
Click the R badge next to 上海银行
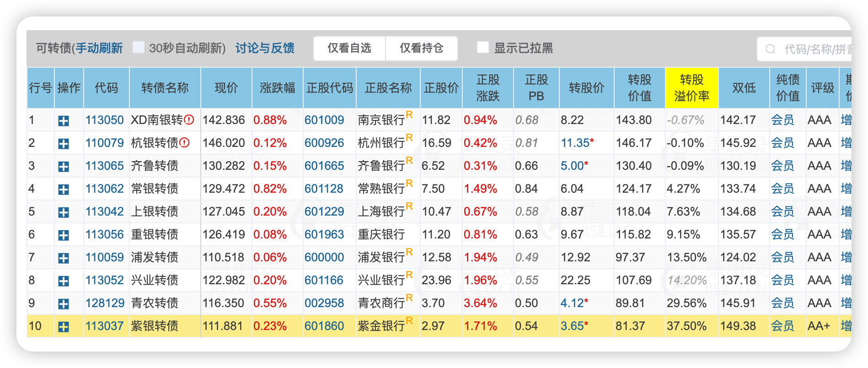point(409,206)
